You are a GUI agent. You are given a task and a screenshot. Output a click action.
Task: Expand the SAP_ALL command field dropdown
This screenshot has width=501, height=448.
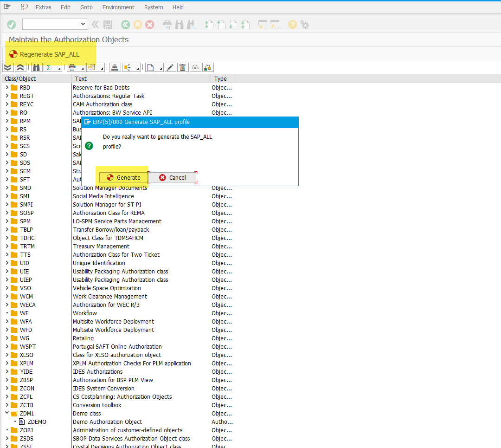click(x=83, y=24)
